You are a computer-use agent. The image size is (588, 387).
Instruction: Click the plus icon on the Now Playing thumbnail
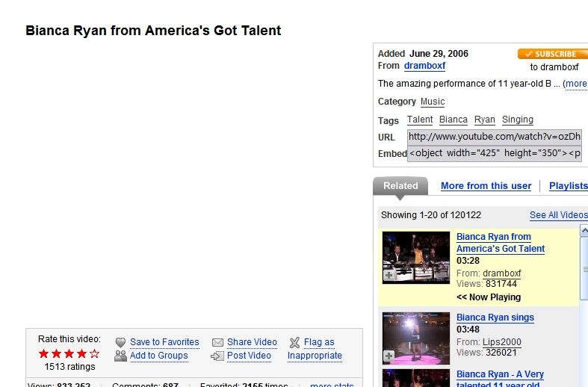pyautogui.click(x=389, y=276)
